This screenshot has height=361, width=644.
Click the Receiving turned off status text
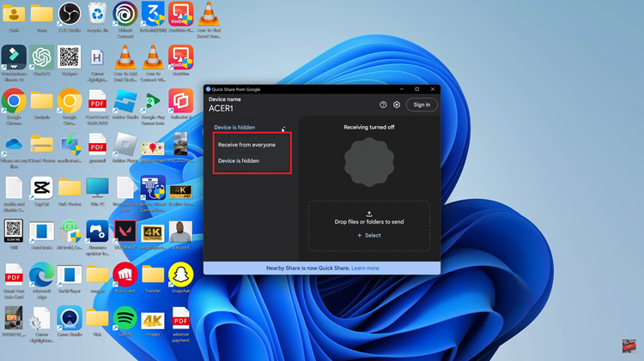coord(369,127)
